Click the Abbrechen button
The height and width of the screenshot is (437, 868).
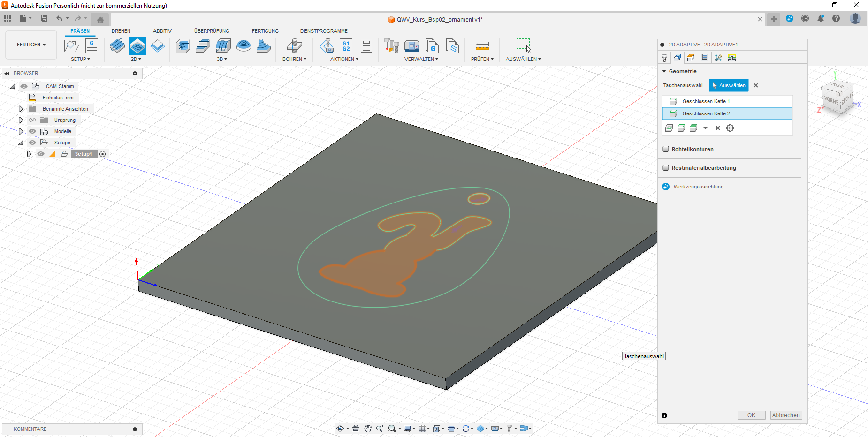coord(786,415)
